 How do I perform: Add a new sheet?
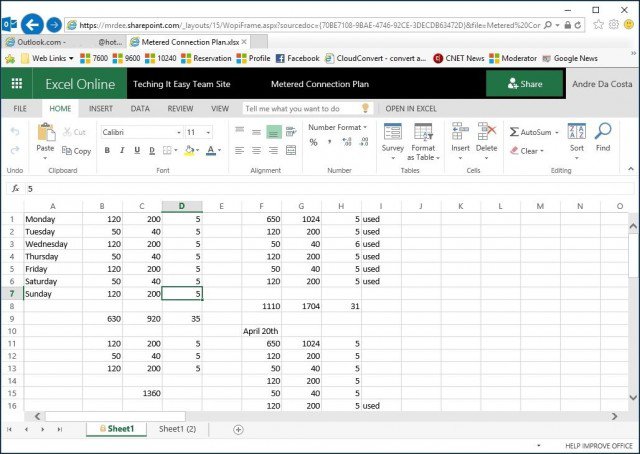point(238,429)
